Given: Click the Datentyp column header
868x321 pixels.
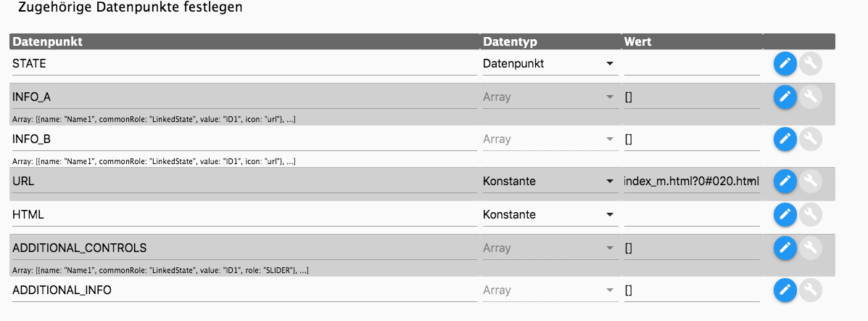Looking at the screenshot, I should (x=510, y=41).
